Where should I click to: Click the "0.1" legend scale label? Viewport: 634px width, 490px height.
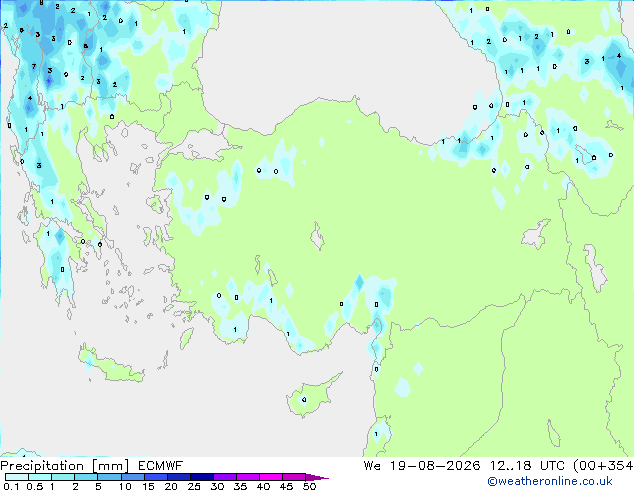point(11,486)
